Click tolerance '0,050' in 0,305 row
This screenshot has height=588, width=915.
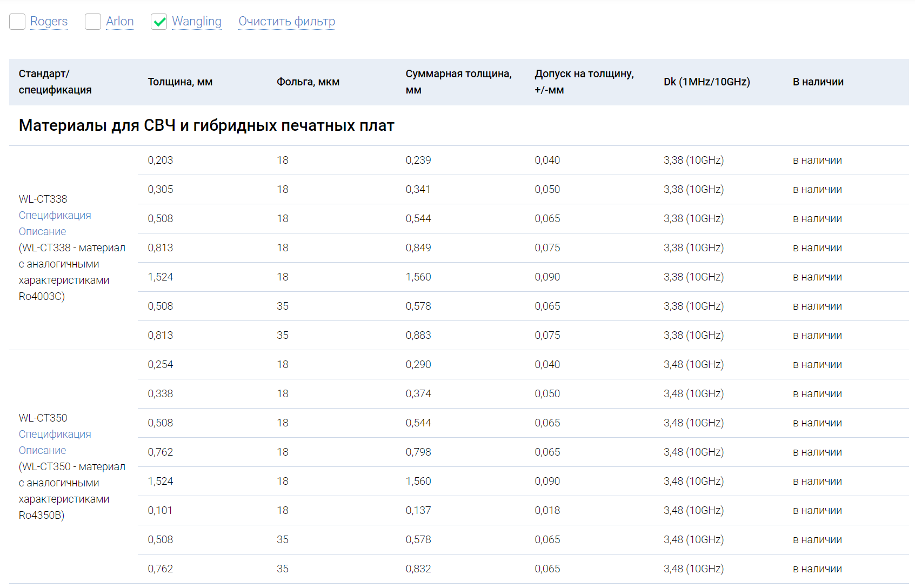pyautogui.click(x=547, y=189)
